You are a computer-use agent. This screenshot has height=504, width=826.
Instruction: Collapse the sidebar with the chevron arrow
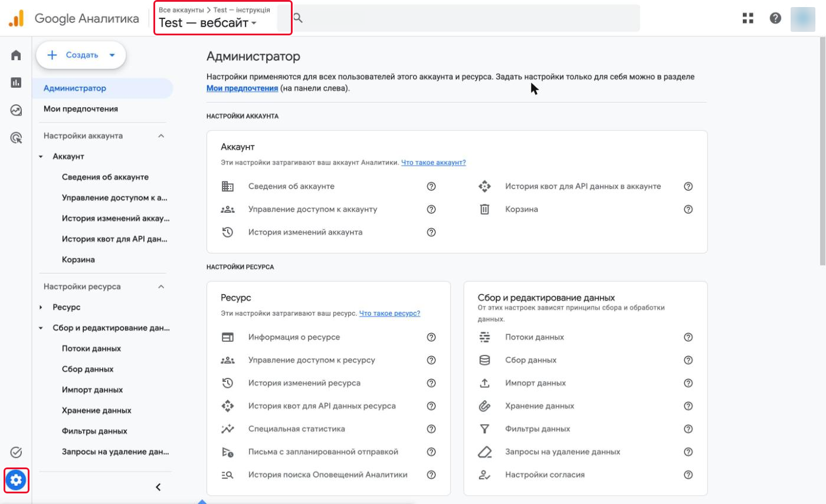point(158,487)
